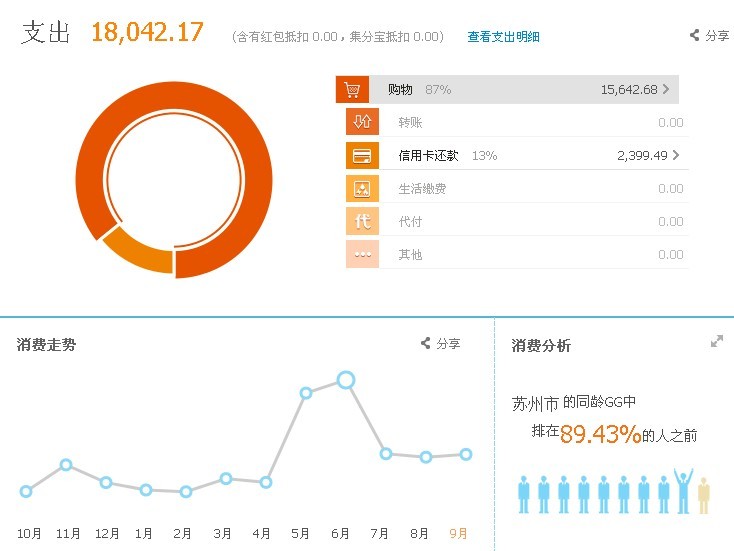Open the 查看支出明细 link
The width and height of the screenshot is (734, 551).
[503, 37]
